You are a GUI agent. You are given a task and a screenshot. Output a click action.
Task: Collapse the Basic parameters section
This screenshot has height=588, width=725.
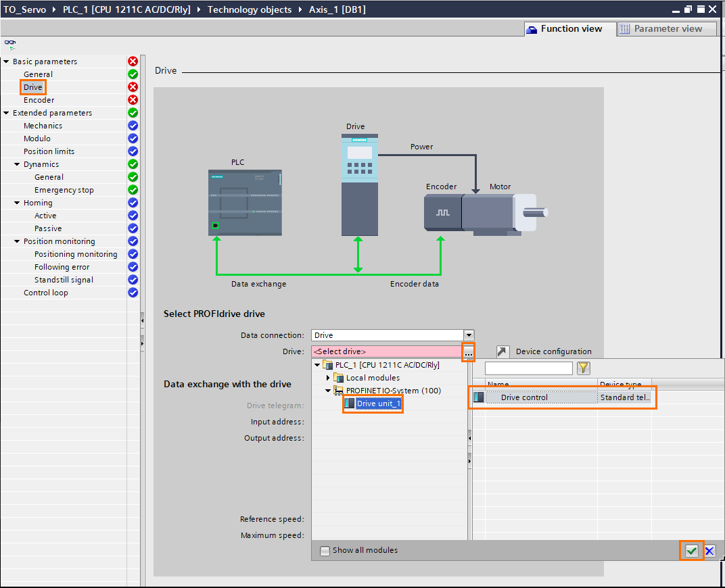click(7, 61)
